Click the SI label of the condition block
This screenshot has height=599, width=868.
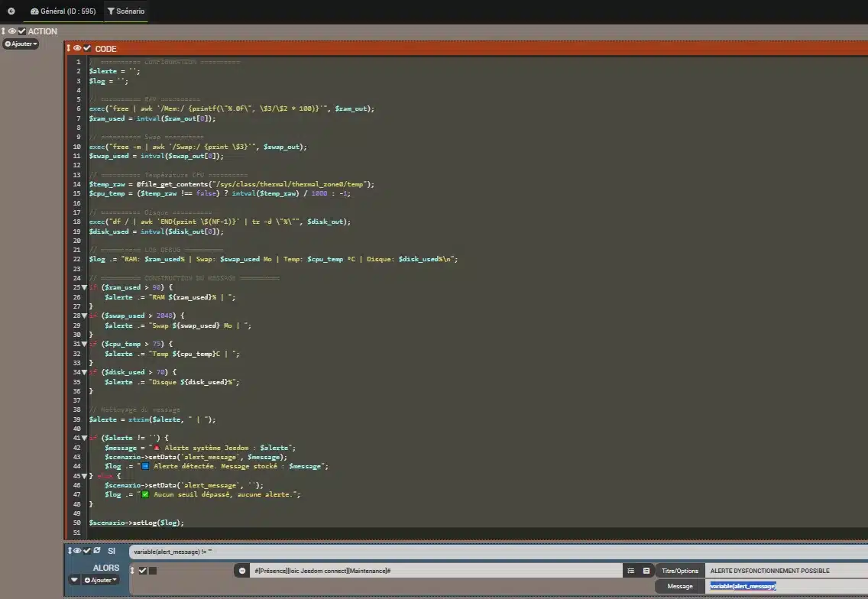112,551
